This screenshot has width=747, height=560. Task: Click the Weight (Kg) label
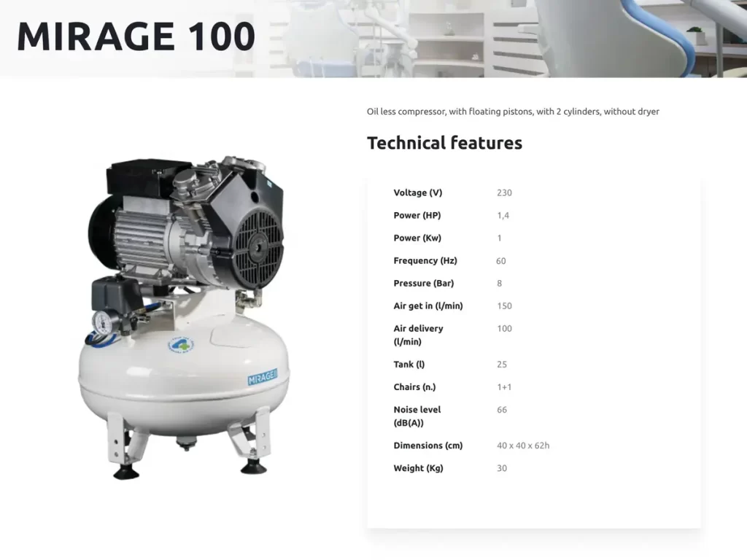click(x=419, y=467)
